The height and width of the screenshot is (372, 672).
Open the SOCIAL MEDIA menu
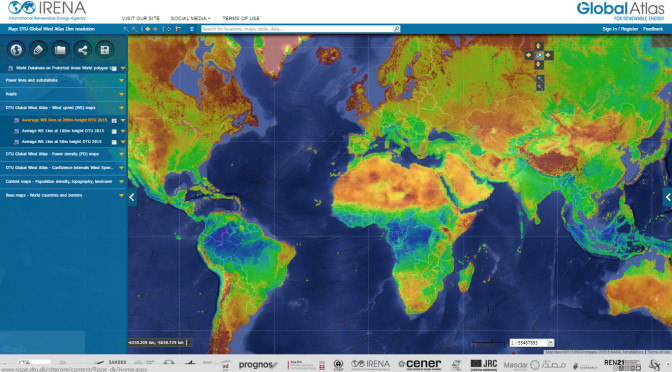coord(190,18)
